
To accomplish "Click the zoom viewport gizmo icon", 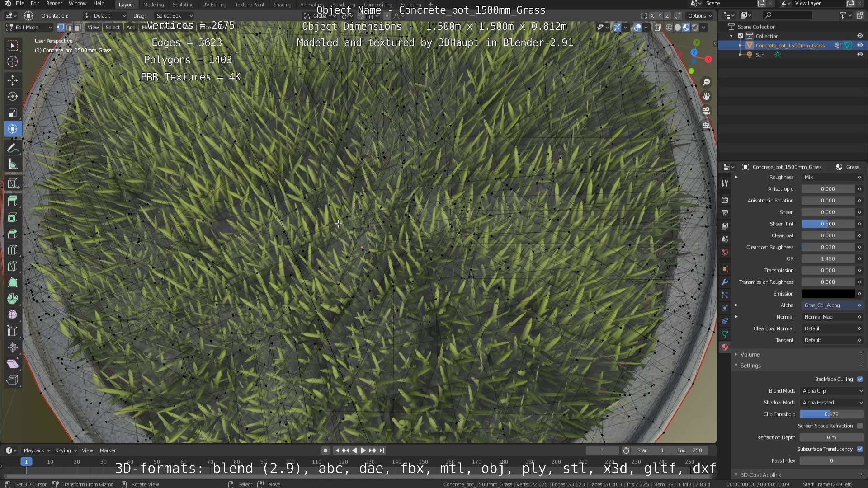I will [x=706, y=82].
